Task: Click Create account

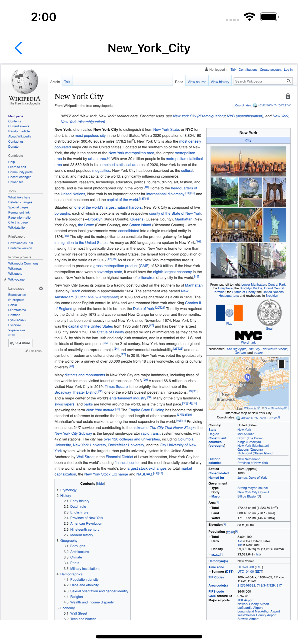Action: point(270,70)
